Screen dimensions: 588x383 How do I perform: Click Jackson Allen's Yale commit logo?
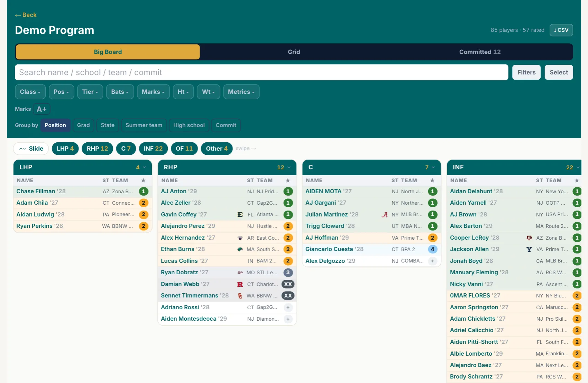coord(529,249)
